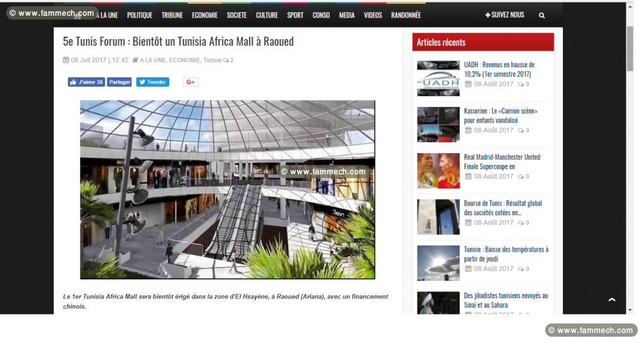Viewport: 644px width, 343px height.
Task: Open Kasserine Camion scène article
Action: (501, 115)
